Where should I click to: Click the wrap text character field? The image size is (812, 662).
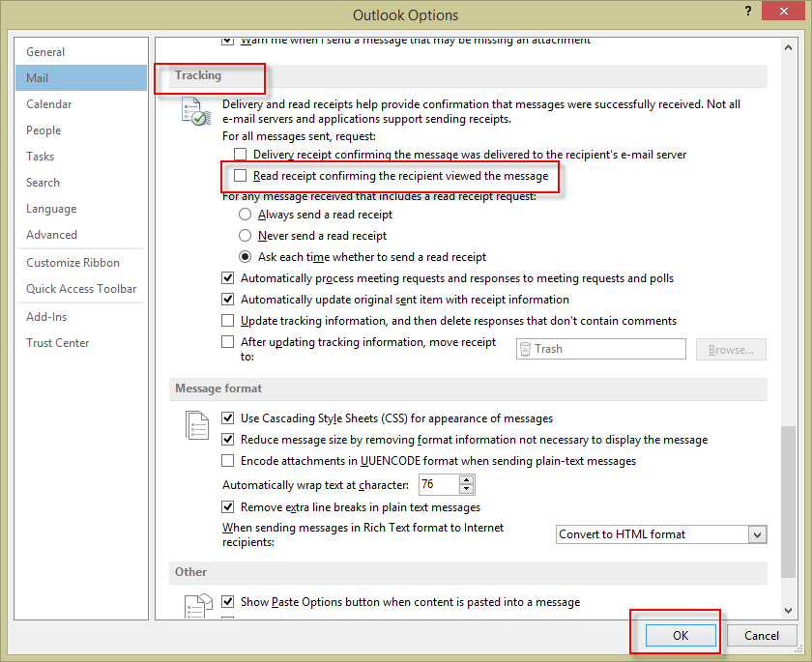(439, 484)
